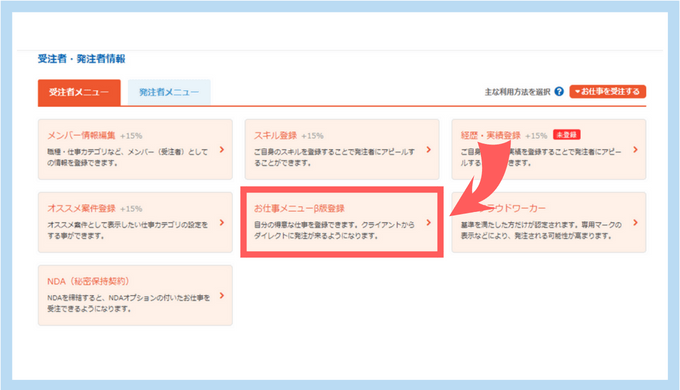Click +15% label next to メンバー情報編集

coord(131,136)
